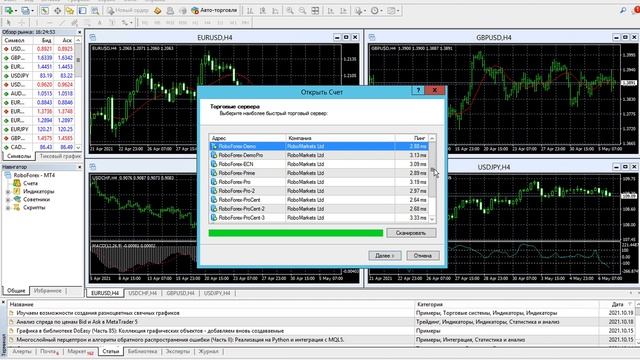Open the Журнал terminal tab

(x=208, y=351)
